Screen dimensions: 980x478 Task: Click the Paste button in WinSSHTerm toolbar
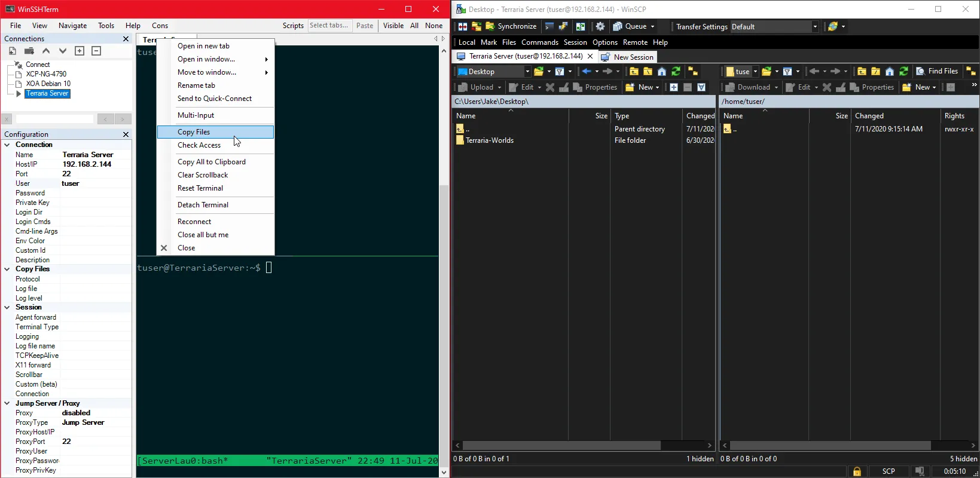pos(365,26)
